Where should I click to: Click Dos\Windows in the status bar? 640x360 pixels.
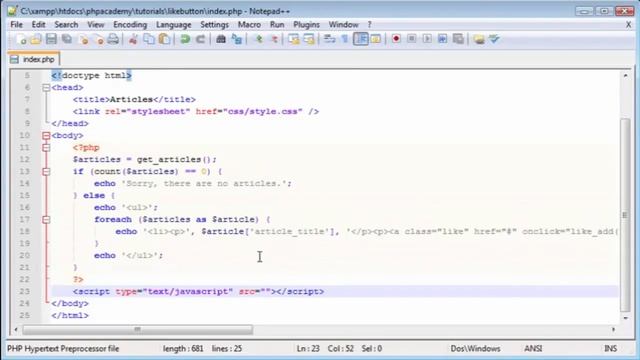475,349
